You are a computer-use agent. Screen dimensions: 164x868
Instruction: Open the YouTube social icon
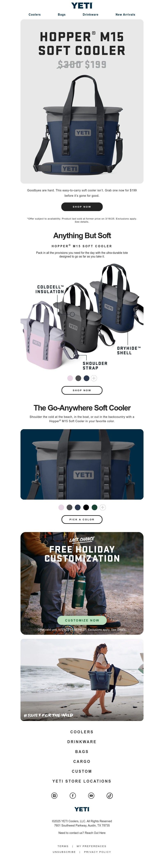91,796
